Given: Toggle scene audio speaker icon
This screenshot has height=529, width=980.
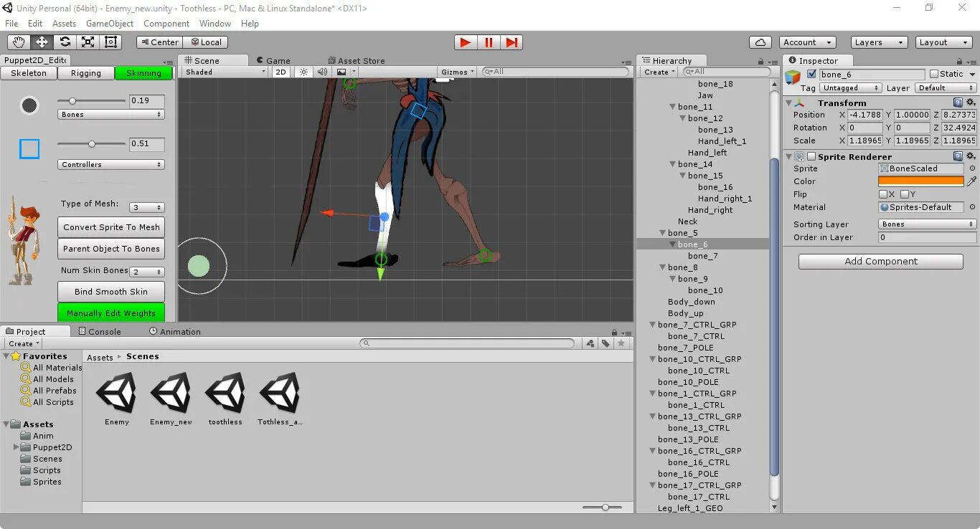Looking at the screenshot, I should (322, 72).
